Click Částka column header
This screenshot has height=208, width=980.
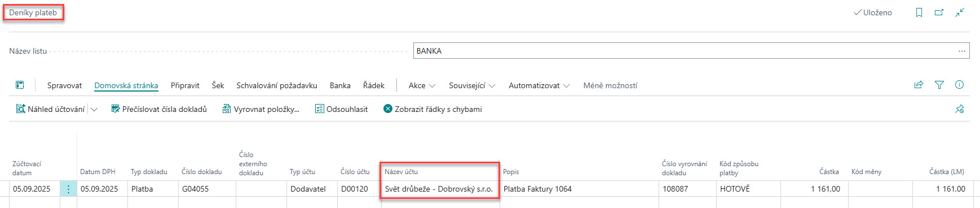tap(829, 172)
